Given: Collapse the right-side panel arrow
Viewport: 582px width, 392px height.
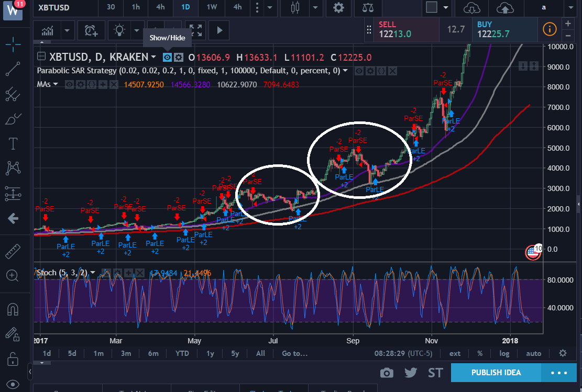Looking at the screenshot, I should (578, 204).
